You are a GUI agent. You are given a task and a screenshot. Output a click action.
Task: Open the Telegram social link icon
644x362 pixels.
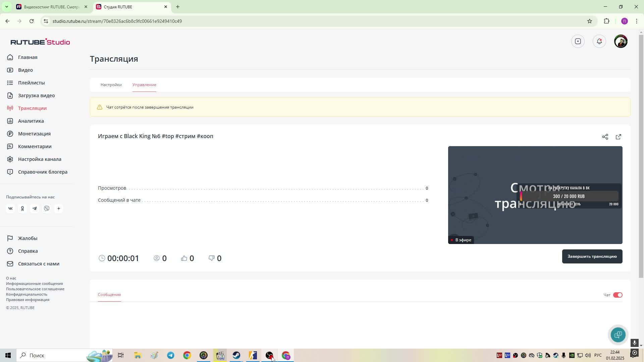(35, 208)
